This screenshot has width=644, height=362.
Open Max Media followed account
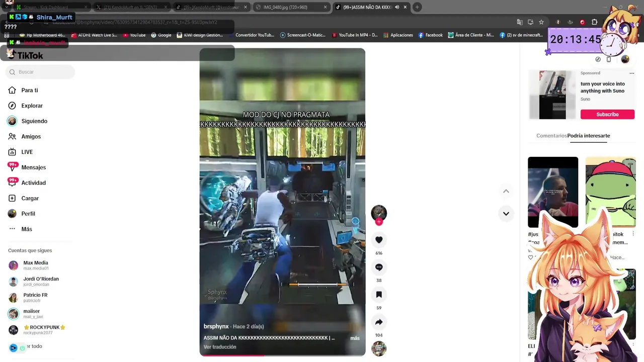click(35, 265)
